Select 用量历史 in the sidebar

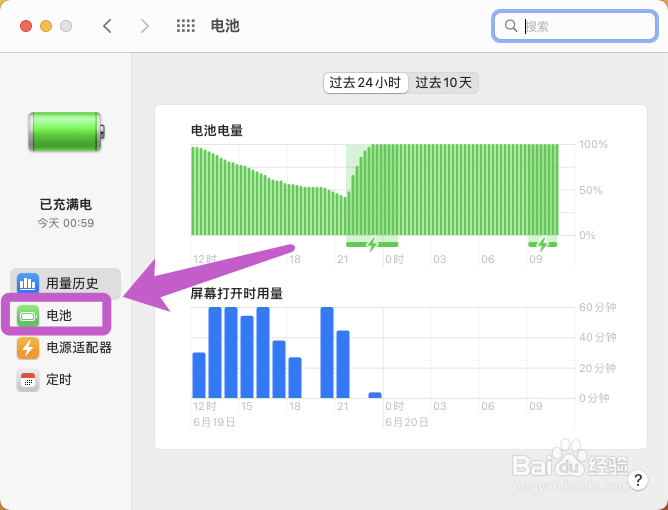(x=65, y=283)
